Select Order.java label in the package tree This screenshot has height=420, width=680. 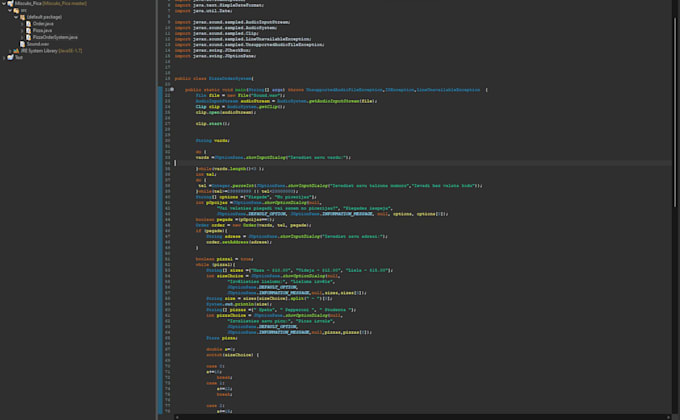43,24
